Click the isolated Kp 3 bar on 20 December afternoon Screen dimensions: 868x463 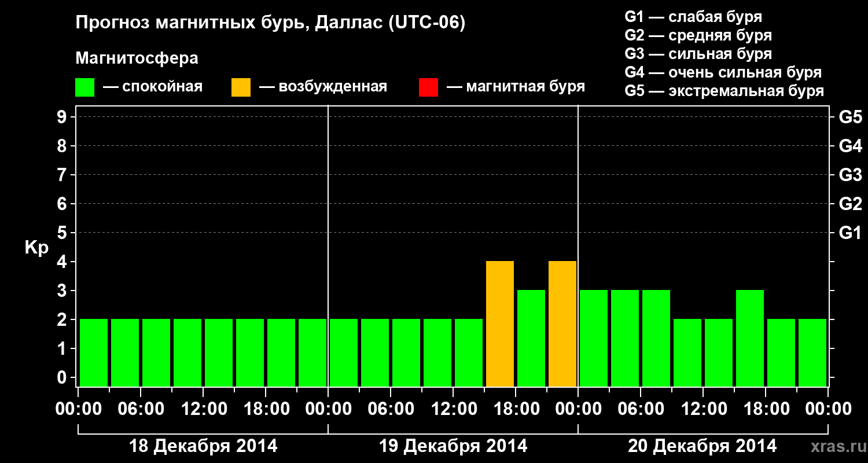click(x=750, y=338)
